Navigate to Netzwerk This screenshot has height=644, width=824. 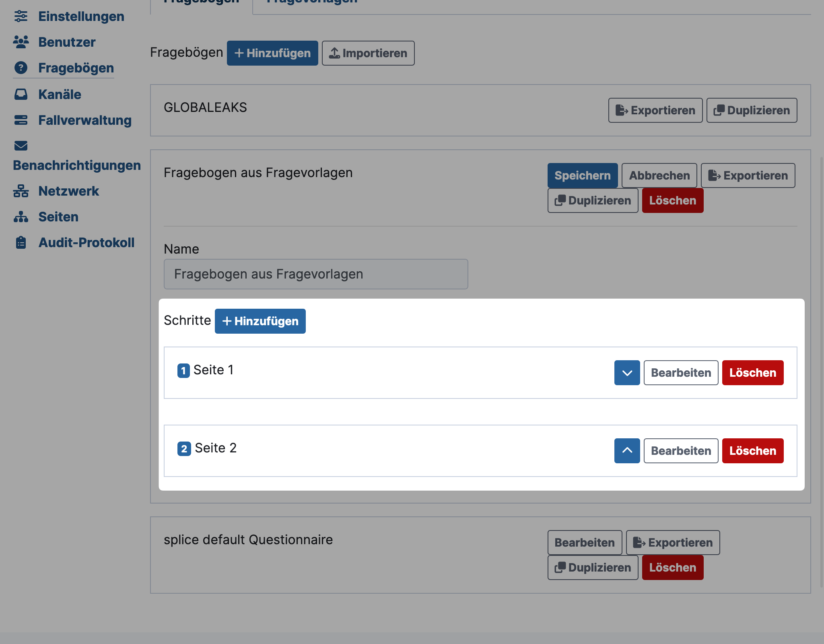[68, 191]
